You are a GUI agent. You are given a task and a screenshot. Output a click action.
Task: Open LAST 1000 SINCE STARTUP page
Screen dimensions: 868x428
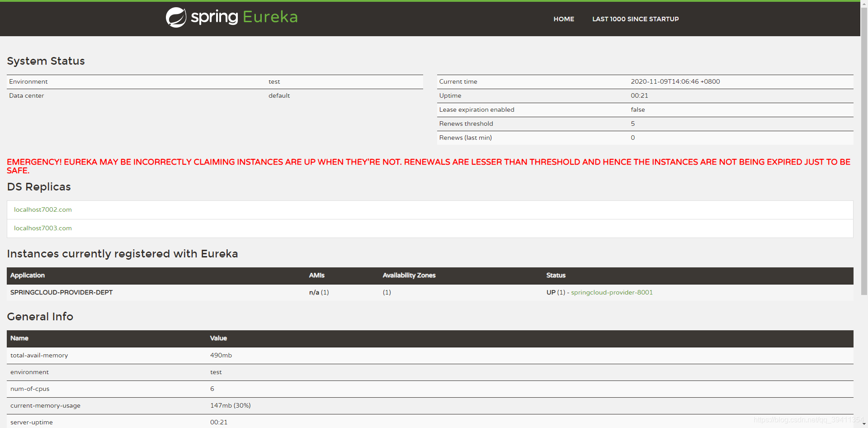click(635, 19)
